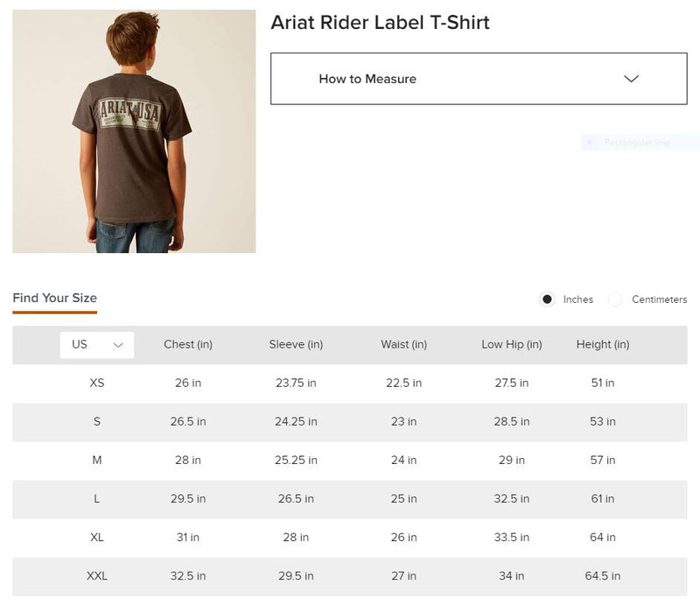Click the Low Hip (in) column header
Screen dimensions: 700x605
tap(512, 344)
